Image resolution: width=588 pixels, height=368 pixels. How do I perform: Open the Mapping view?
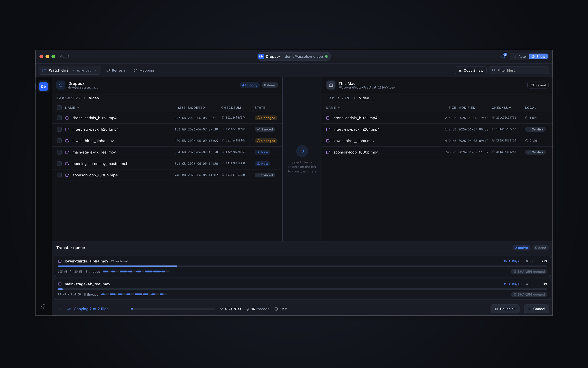144,70
